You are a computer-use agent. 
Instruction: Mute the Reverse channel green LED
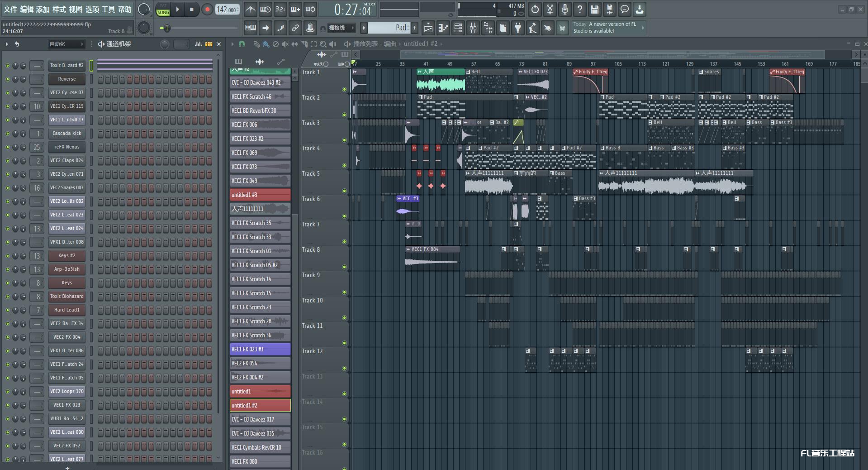point(7,79)
